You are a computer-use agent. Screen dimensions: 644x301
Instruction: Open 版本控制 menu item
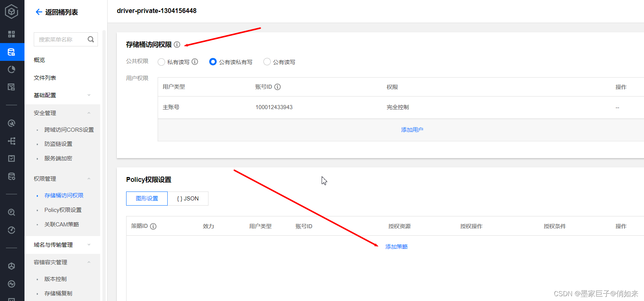coord(56,279)
